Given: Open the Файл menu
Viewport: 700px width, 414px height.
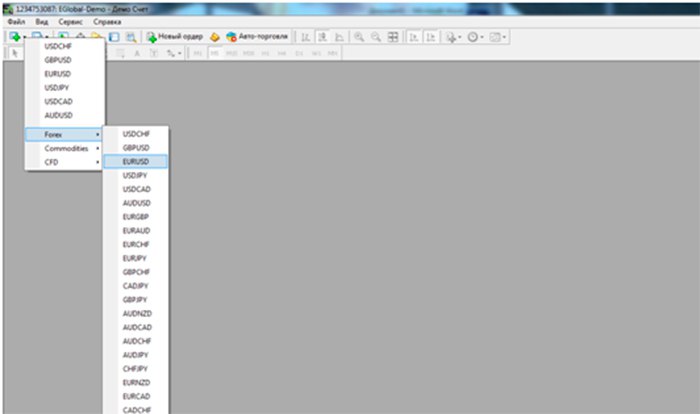Looking at the screenshot, I should click(x=15, y=21).
